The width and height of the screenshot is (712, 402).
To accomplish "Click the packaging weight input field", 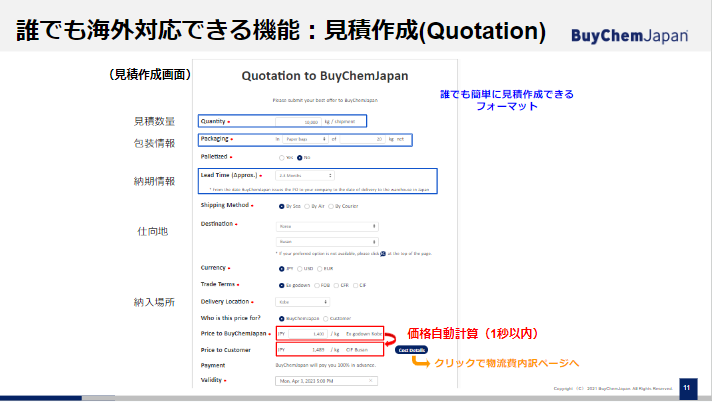I will point(362,139).
